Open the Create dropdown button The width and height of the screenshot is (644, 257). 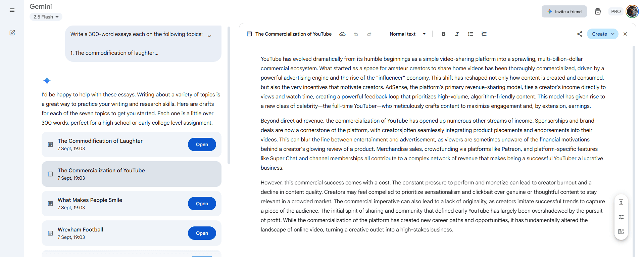(x=602, y=34)
